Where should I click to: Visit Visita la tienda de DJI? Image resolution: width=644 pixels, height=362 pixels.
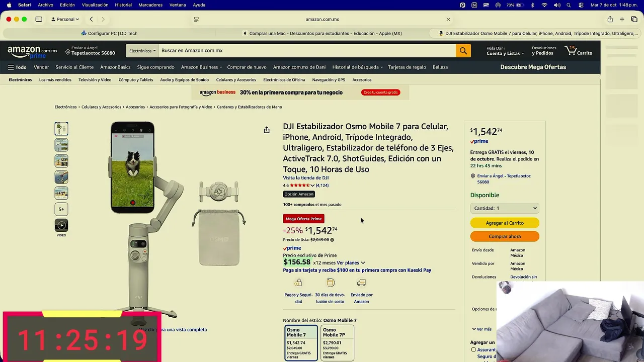tap(306, 178)
